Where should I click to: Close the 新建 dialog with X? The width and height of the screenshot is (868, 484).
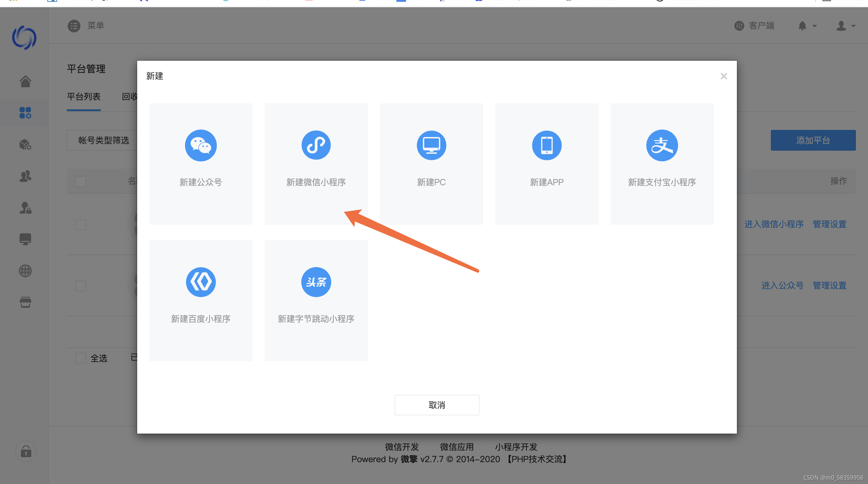(724, 76)
